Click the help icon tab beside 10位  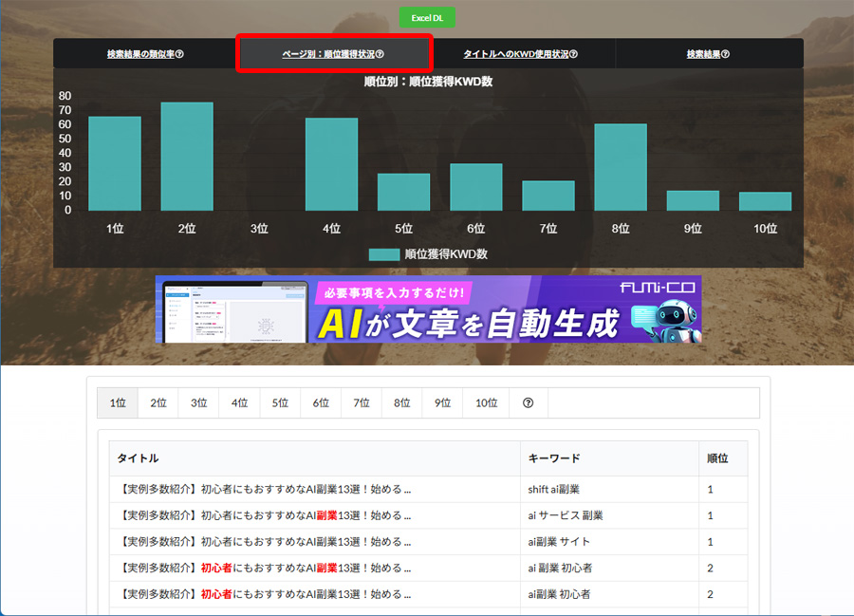point(529,403)
